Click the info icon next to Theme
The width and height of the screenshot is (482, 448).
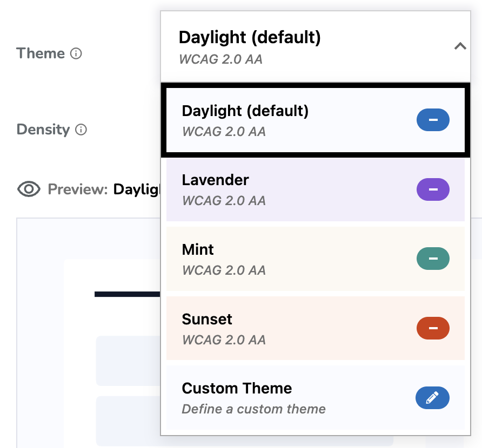(76, 53)
